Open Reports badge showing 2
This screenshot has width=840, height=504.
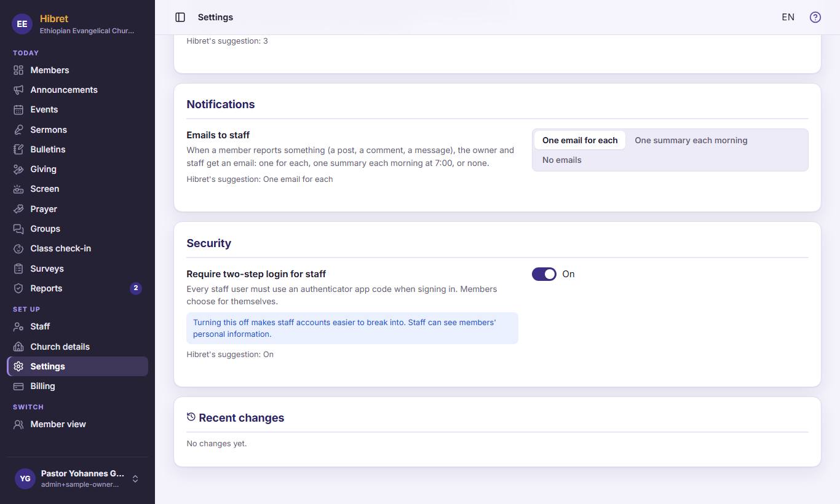point(136,288)
